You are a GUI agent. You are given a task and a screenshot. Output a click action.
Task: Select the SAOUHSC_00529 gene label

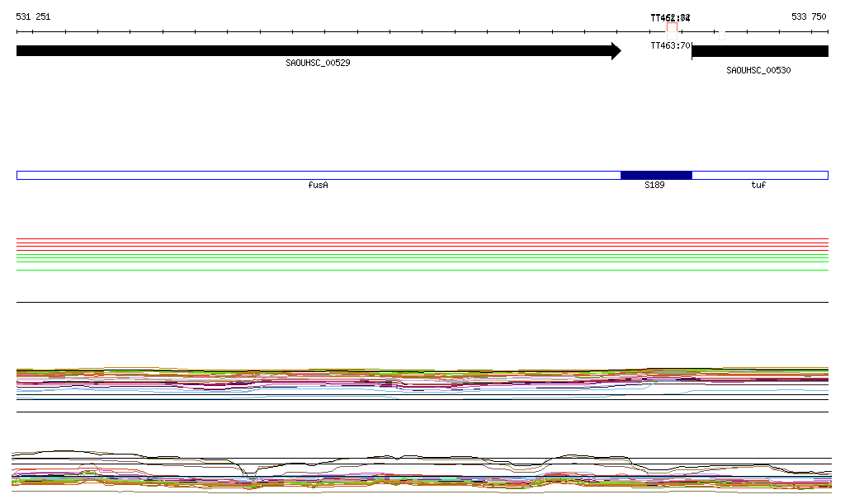coord(318,63)
